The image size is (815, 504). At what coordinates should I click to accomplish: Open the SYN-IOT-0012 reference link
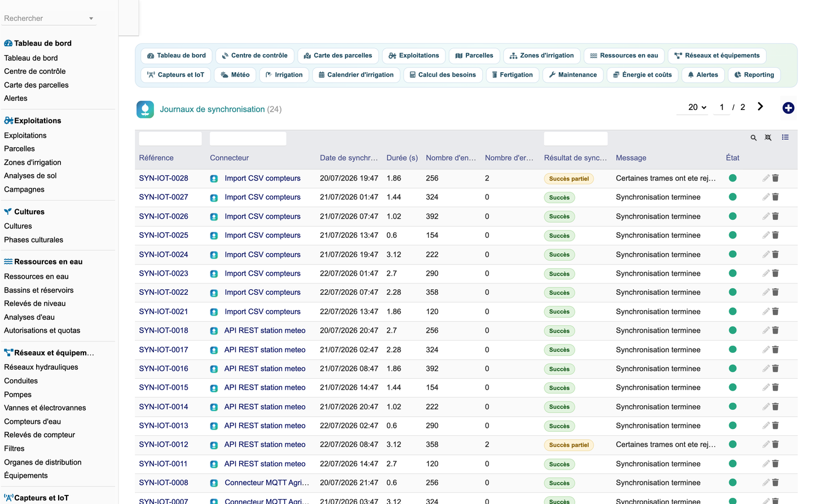click(x=164, y=445)
